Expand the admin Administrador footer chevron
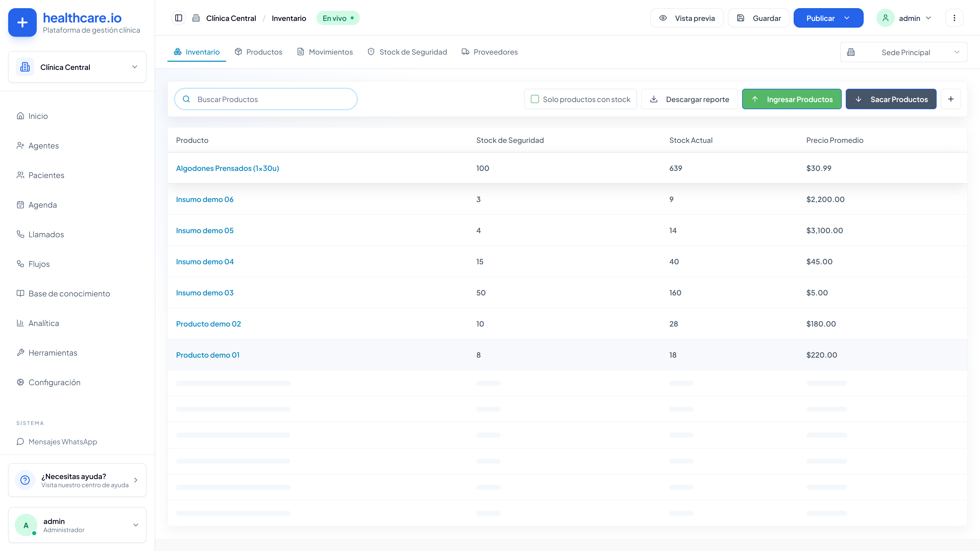980x551 pixels. [x=136, y=525]
